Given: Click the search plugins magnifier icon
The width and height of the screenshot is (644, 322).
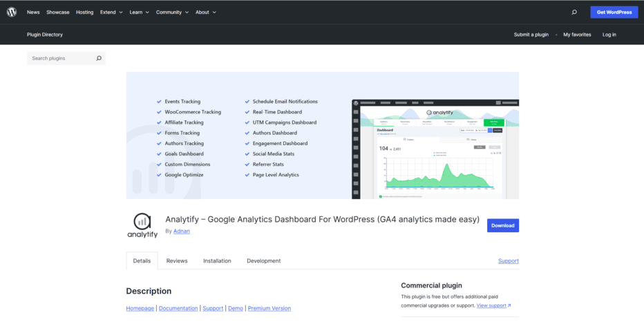Looking at the screenshot, I should click(x=99, y=58).
